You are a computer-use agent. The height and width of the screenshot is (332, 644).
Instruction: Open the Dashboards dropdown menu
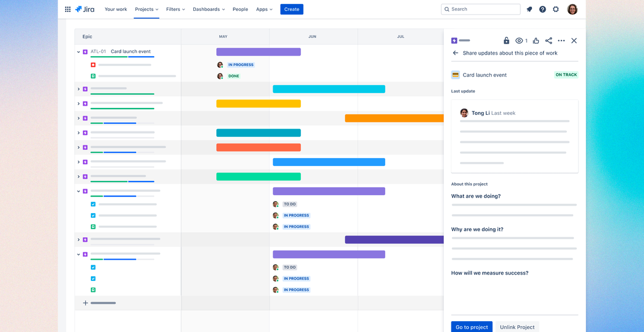click(208, 9)
